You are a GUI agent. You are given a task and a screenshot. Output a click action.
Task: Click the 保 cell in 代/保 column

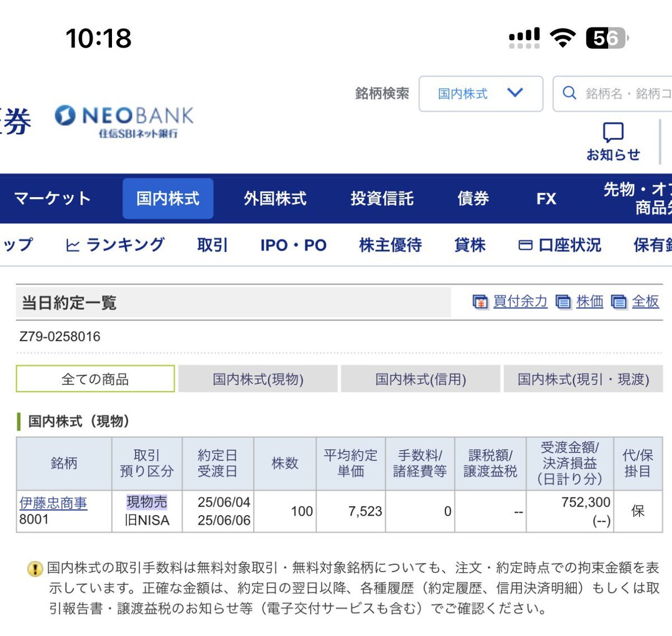[x=638, y=511]
